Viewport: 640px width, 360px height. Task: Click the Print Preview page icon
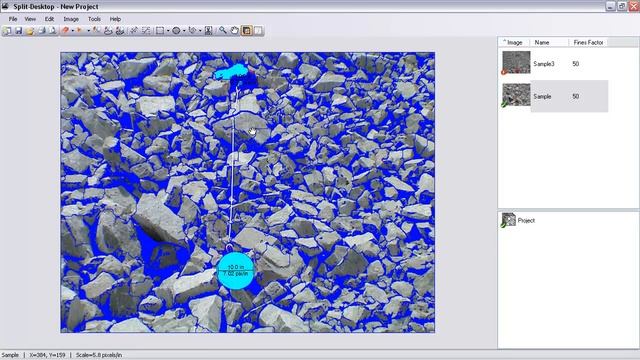click(53, 31)
